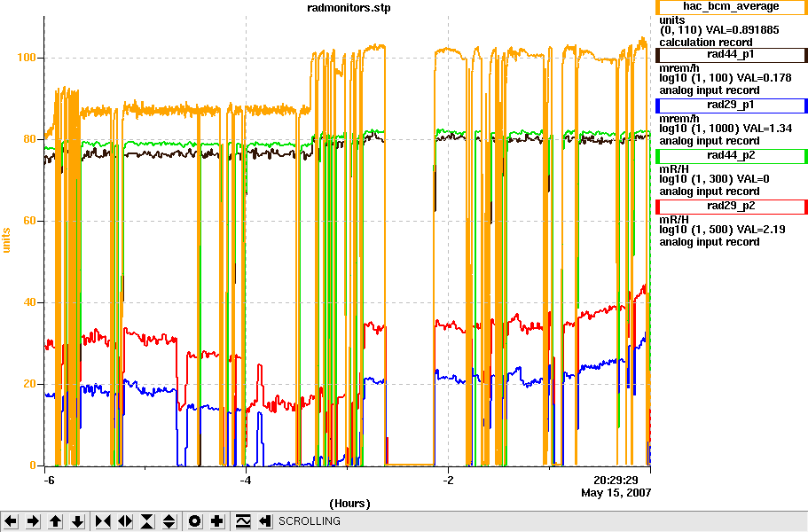Click 'mR/H' unit label under rad44_p2
Screen dimensions: 808x532
(674, 169)
